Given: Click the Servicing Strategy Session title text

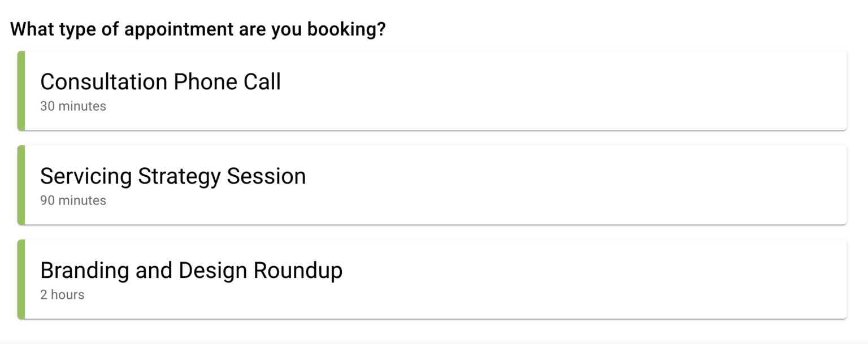Looking at the screenshot, I should point(173,176).
